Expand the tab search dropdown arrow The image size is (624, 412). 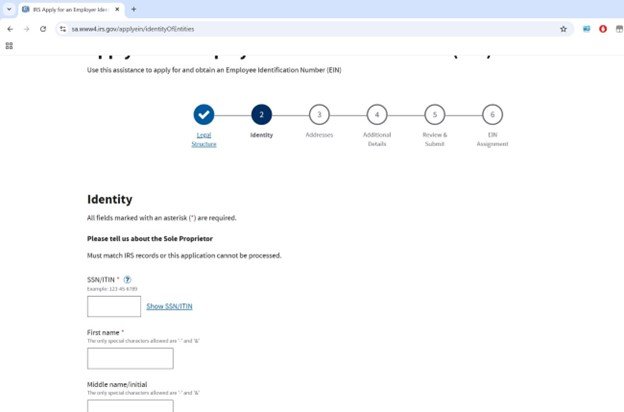click(9, 9)
